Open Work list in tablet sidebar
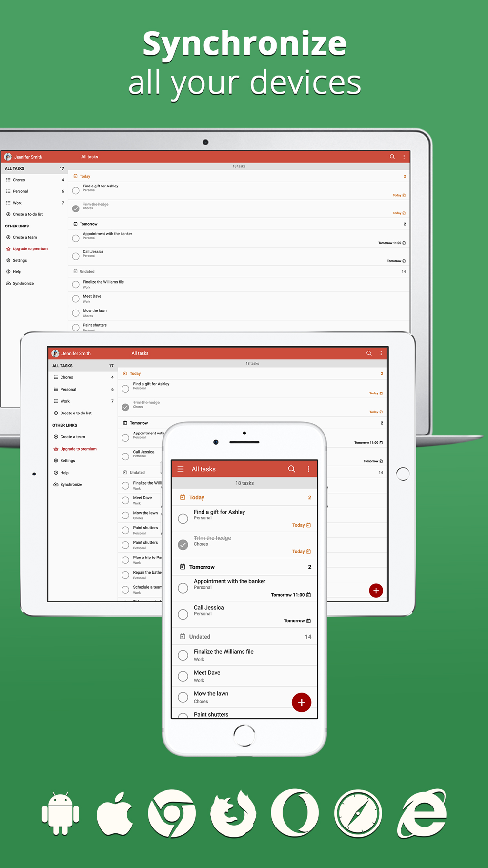Screen dimensions: 488x868 point(83,401)
